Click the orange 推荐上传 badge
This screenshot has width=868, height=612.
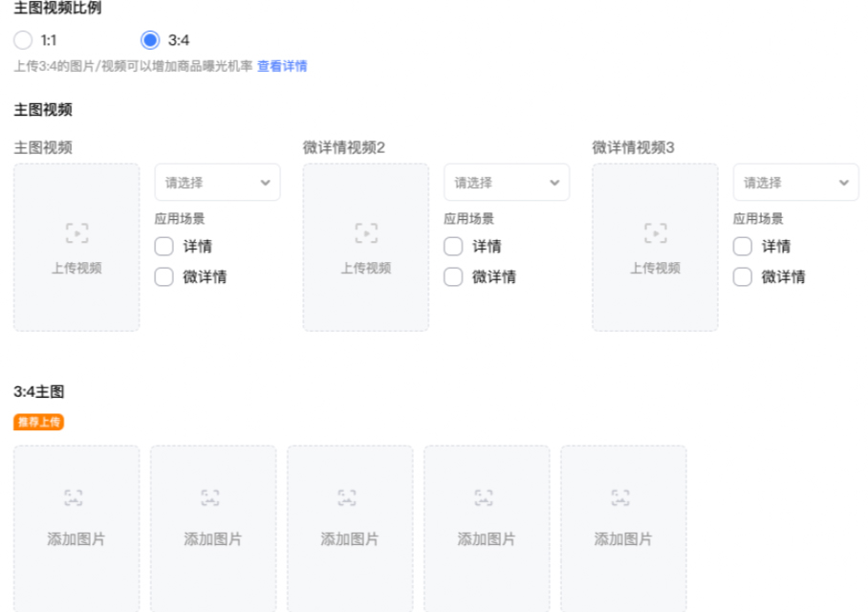tap(39, 422)
